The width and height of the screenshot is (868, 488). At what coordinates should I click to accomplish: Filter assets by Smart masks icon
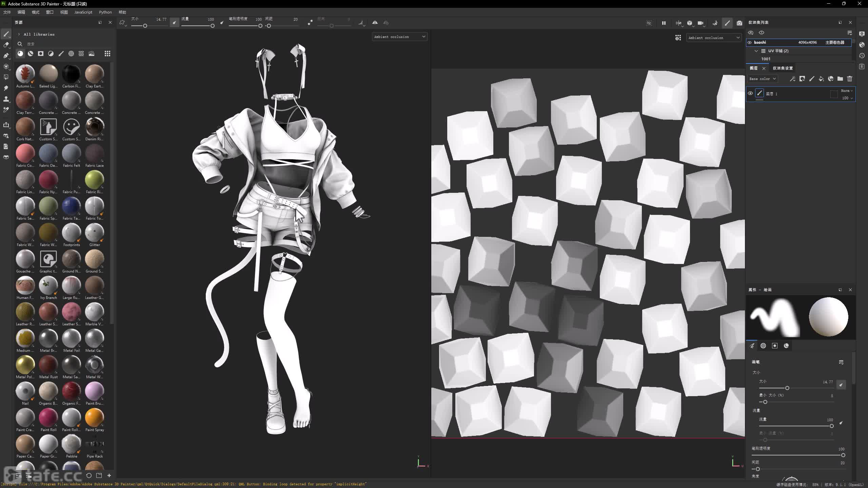(x=41, y=54)
